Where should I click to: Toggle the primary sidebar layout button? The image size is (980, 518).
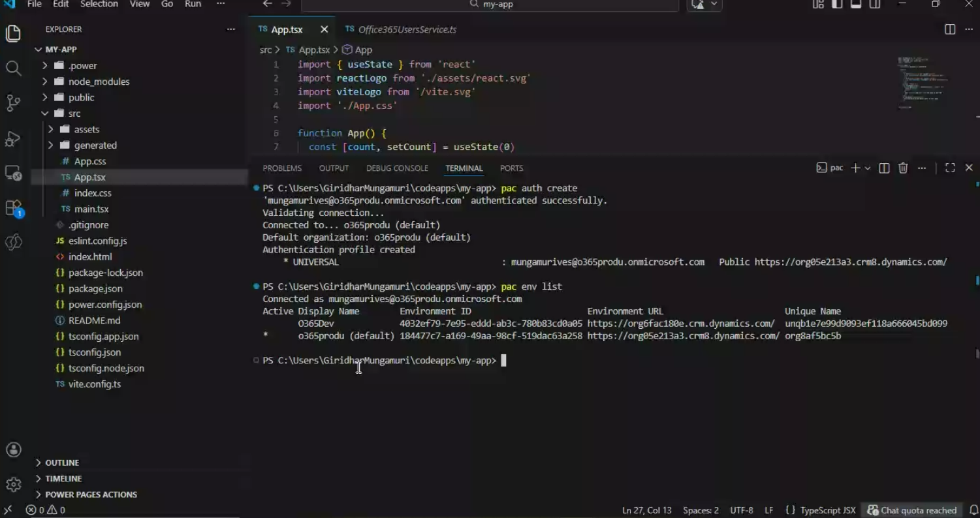[837, 5]
